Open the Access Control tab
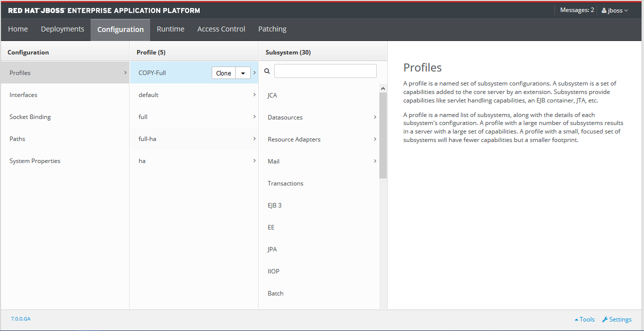 coord(221,29)
